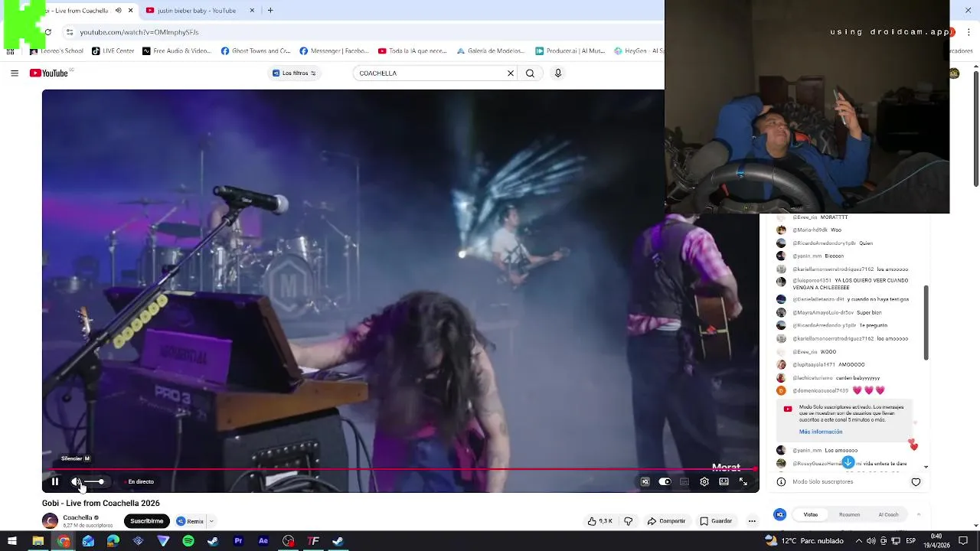Open the 'Free Audio & Video...' bookmark
Viewport: 980px width, 551px height.
(x=177, y=51)
